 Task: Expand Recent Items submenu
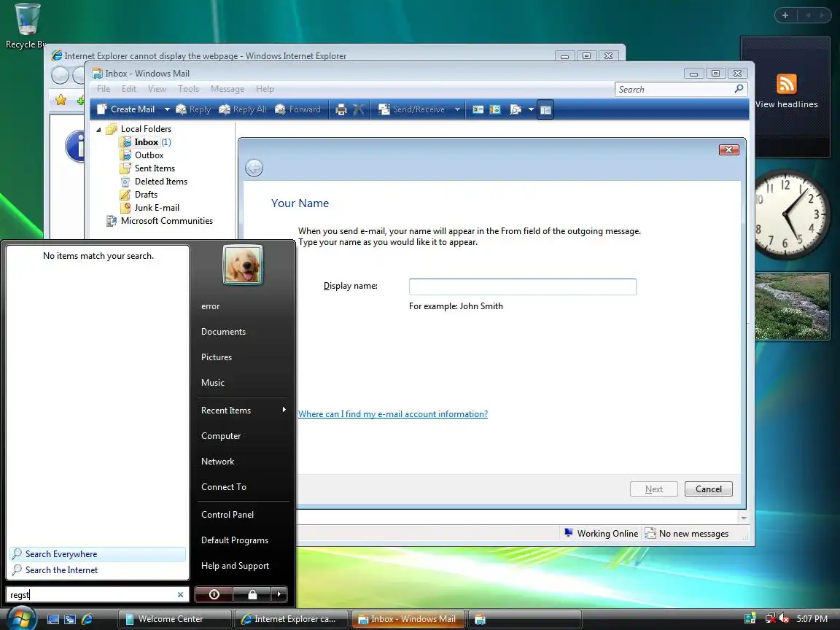tap(244, 411)
